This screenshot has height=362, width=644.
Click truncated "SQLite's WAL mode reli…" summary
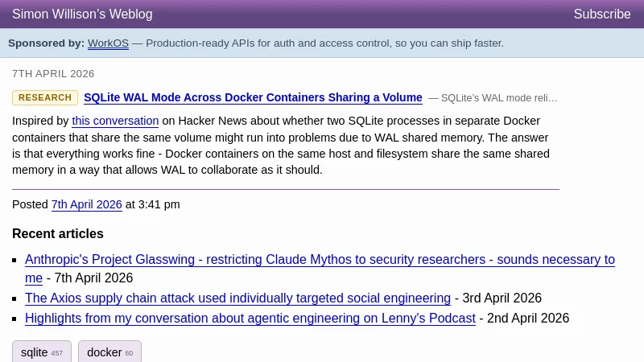(493, 98)
